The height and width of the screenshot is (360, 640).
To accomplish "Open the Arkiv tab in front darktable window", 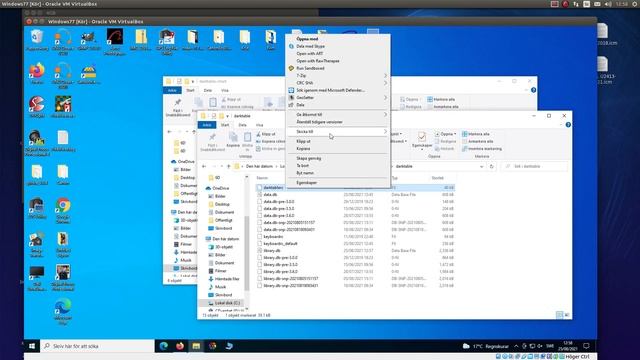I will click(x=207, y=125).
